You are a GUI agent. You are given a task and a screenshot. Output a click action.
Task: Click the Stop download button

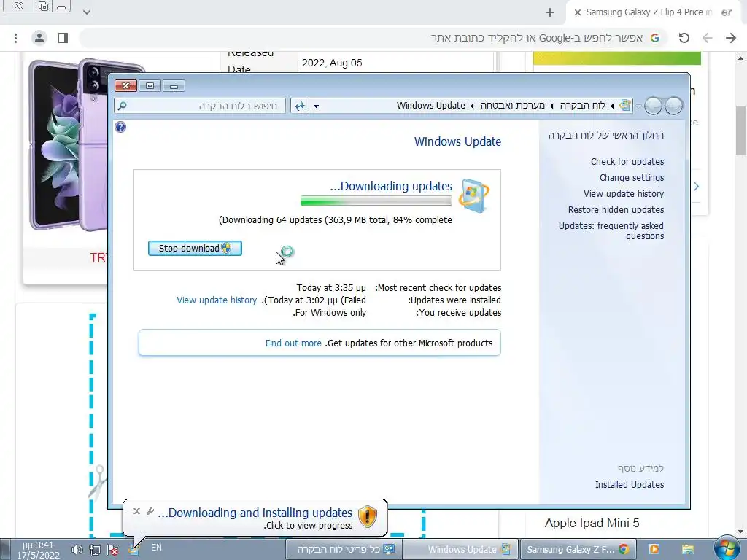[x=195, y=248]
